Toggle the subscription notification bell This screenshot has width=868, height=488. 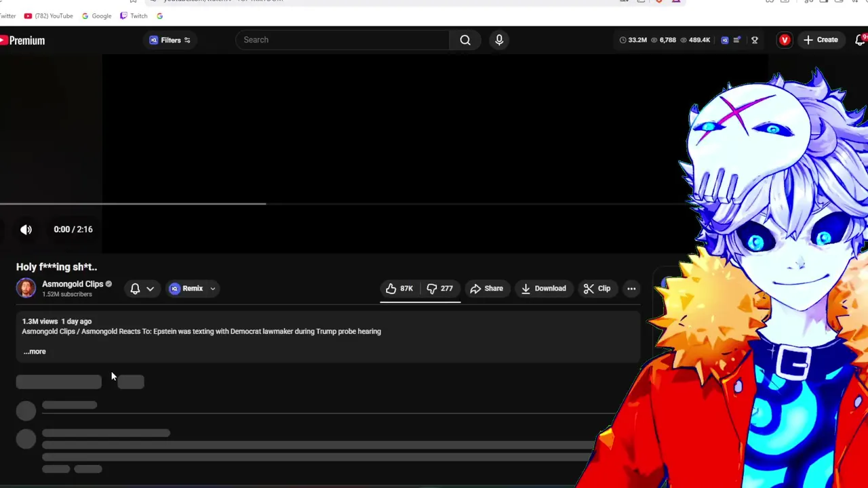coord(135,289)
